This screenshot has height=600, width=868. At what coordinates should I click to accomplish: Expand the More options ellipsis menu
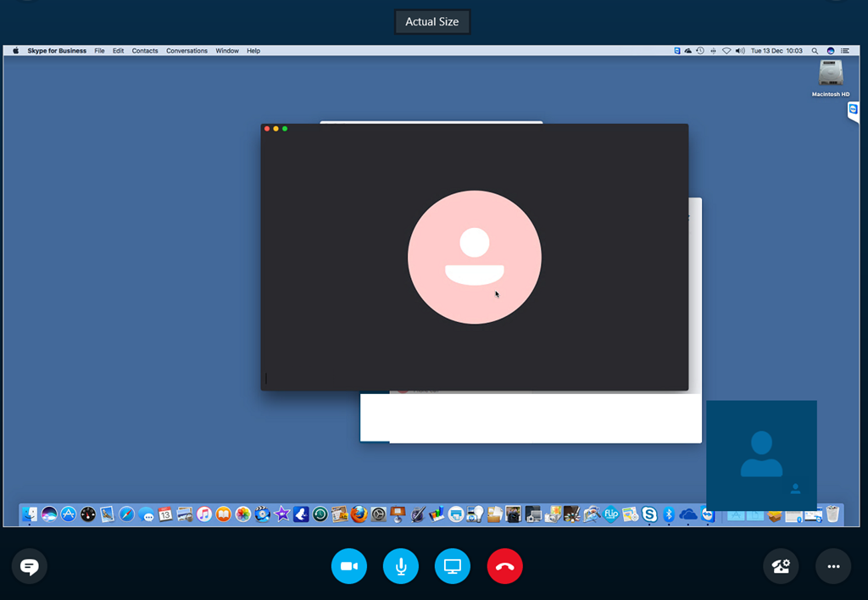833,566
